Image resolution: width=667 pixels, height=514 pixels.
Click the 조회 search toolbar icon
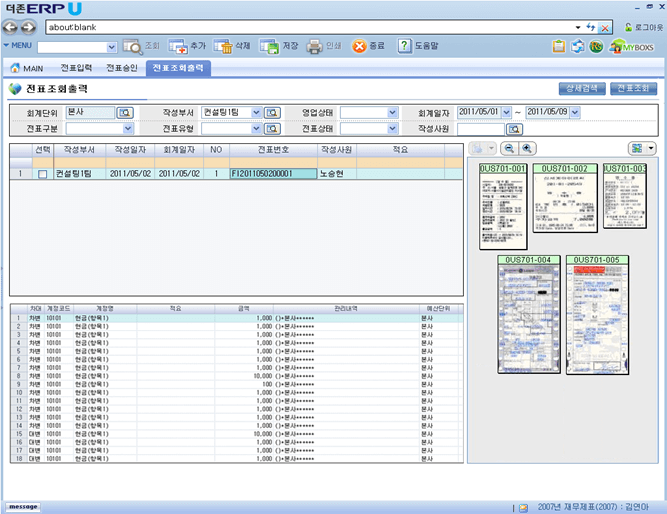[x=132, y=46]
